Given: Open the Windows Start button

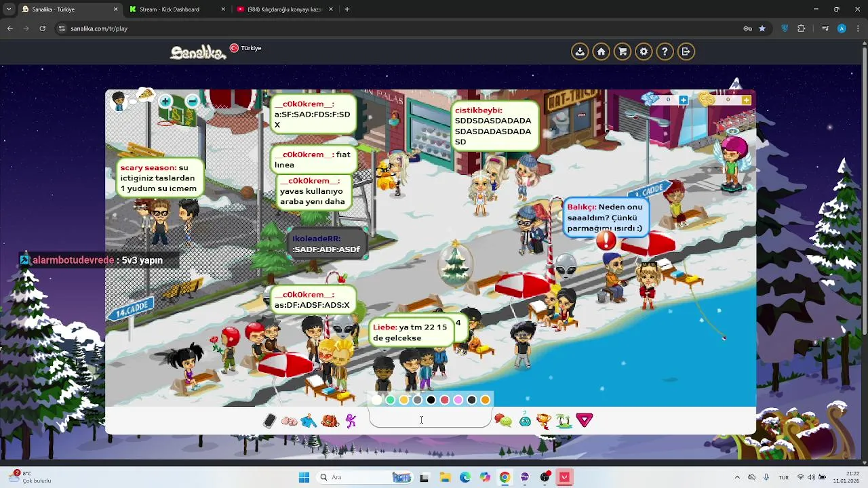Looking at the screenshot, I should pos(304,477).
